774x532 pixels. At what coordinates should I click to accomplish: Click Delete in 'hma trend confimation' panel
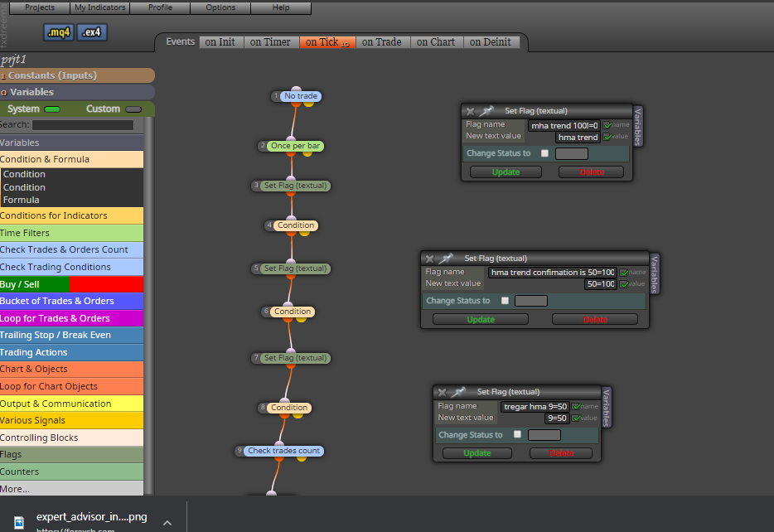pyautogui.click(x=595, y=319)
